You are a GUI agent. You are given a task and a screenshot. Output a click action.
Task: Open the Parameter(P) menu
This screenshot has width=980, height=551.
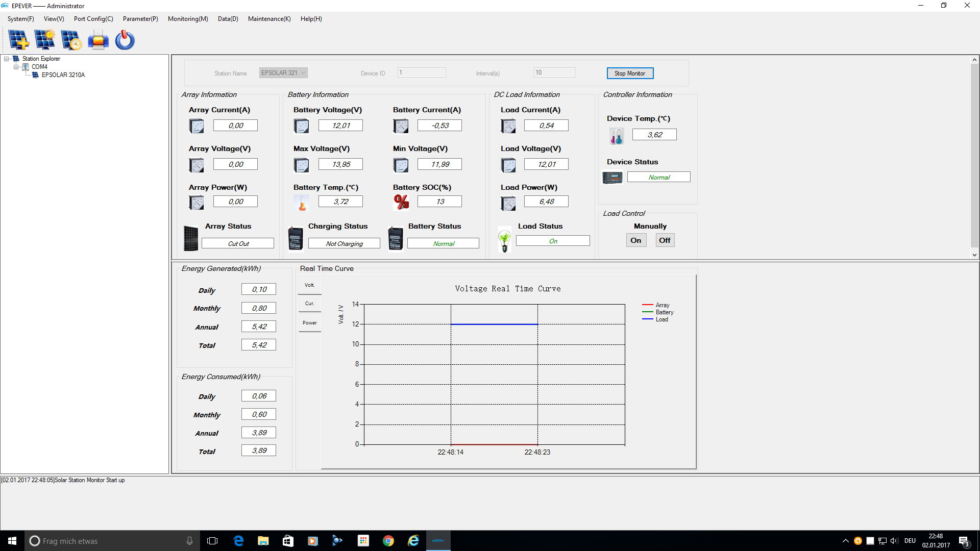coord(140,19)
